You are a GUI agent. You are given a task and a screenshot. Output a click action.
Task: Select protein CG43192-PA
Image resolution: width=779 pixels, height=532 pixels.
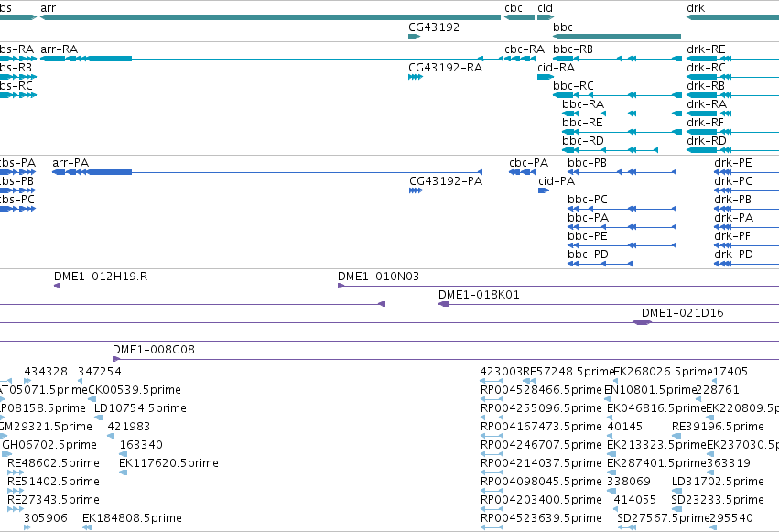pos(416,190)
